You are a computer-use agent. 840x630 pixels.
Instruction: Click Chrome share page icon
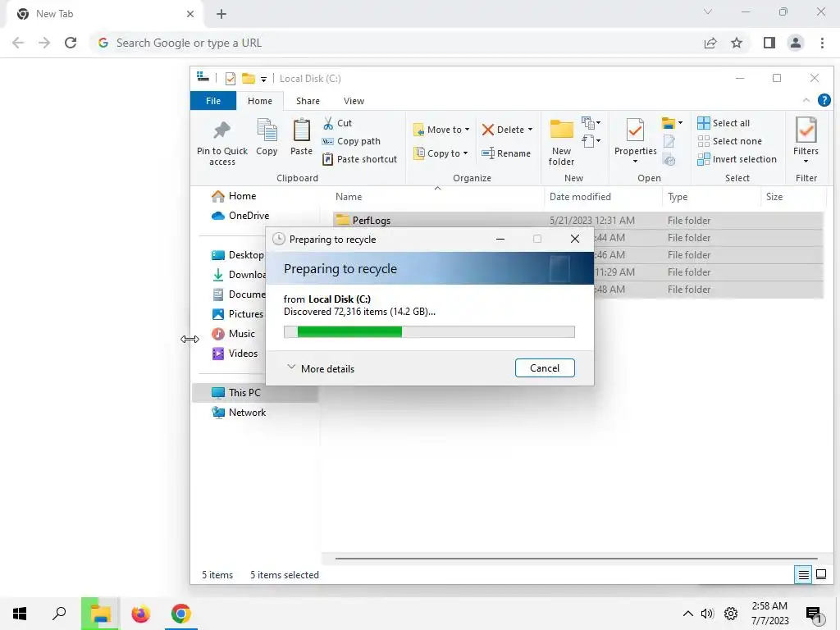pos(710,43)
